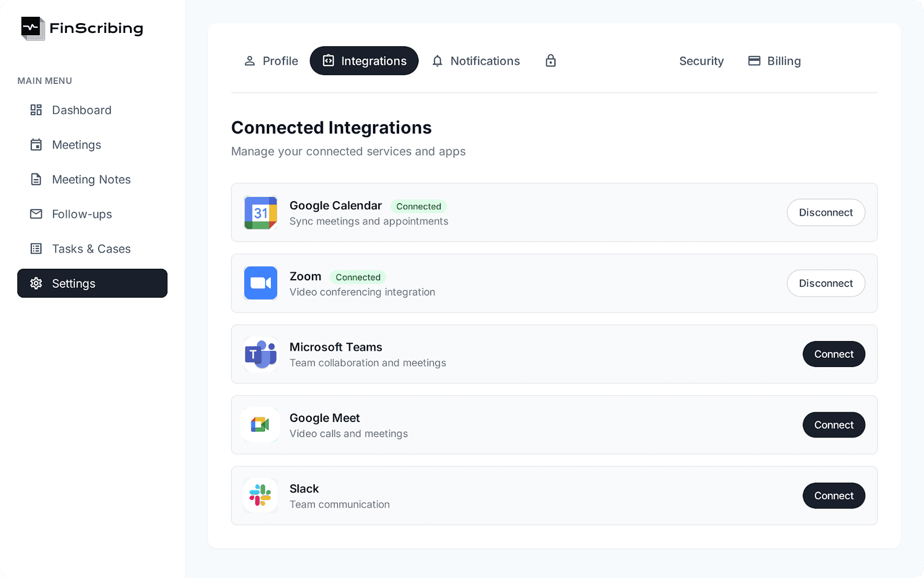Click the MAIN MENU section label
Screen dimensions: 924x578
tap(44, 81)
